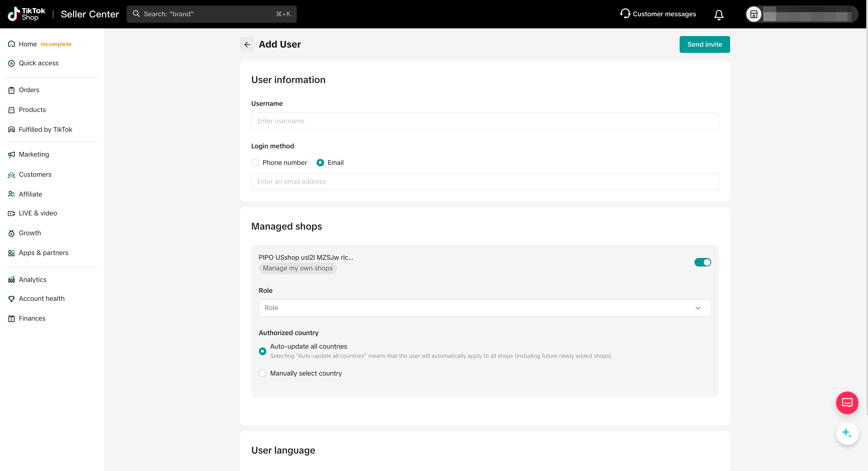Open Analytics in the sidebar

coord(32,280)
